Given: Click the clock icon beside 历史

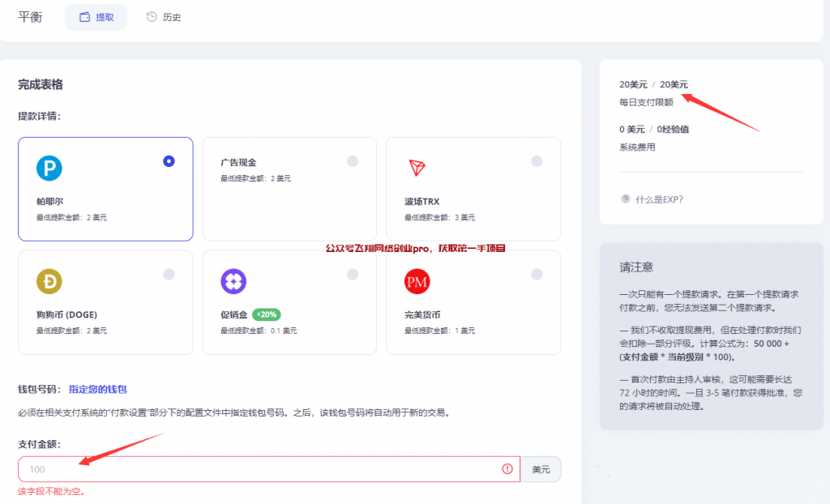Looking at the screenshot, I should [x=152, y=17].
